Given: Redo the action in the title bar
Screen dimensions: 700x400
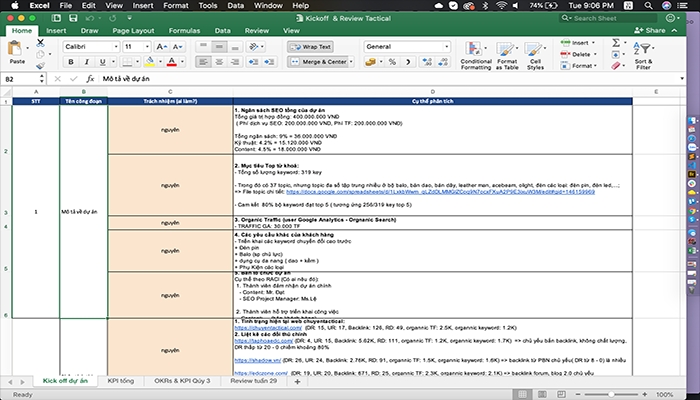Looking at the screenshot, I should [112, 18].
